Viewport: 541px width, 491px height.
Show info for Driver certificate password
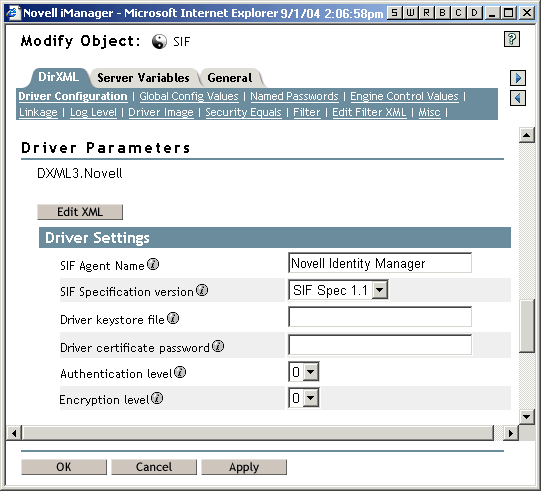point(218,346)
